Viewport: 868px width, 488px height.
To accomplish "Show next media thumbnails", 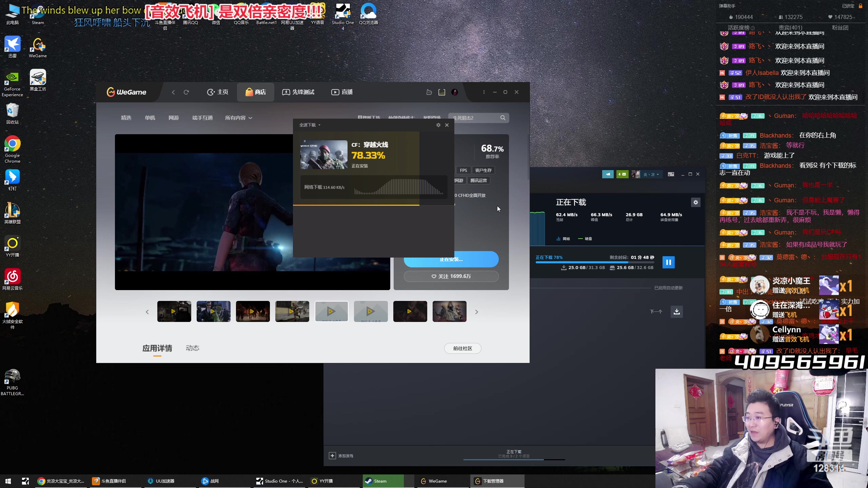I will tap(476, 312).
